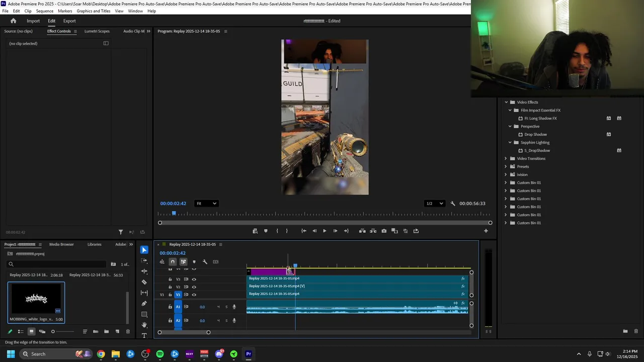
Task: Click the filter funnel icon in Effect Controls
Action: click(121, 232)
